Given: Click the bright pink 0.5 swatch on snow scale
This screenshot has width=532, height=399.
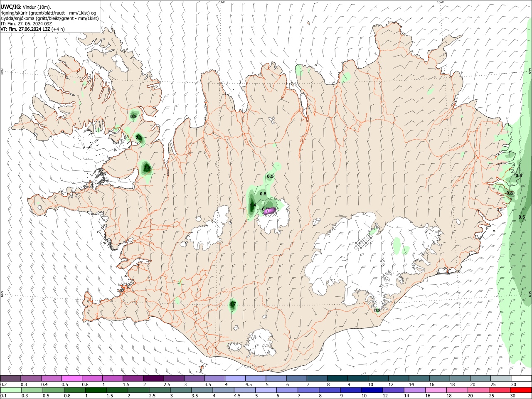Looking at the screenshot, I should (71, 379).
